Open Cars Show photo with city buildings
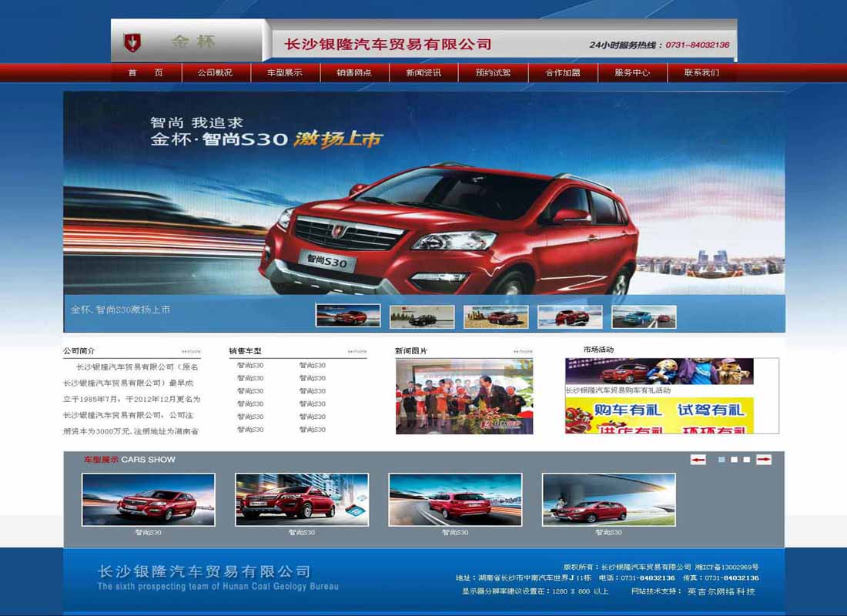Screen dimensions: 847x616 pyautogui.click(x=302, y=500)
